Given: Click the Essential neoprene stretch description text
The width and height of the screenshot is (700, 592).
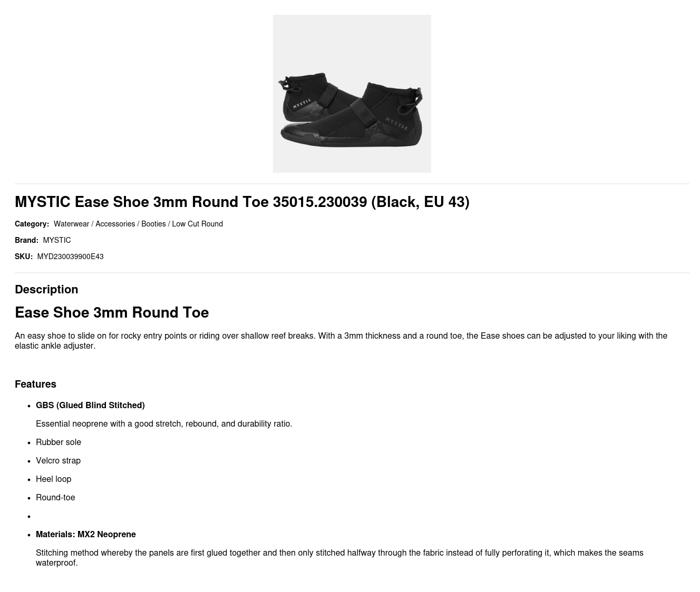Looking at the screenshot, I should click(164, 423).
